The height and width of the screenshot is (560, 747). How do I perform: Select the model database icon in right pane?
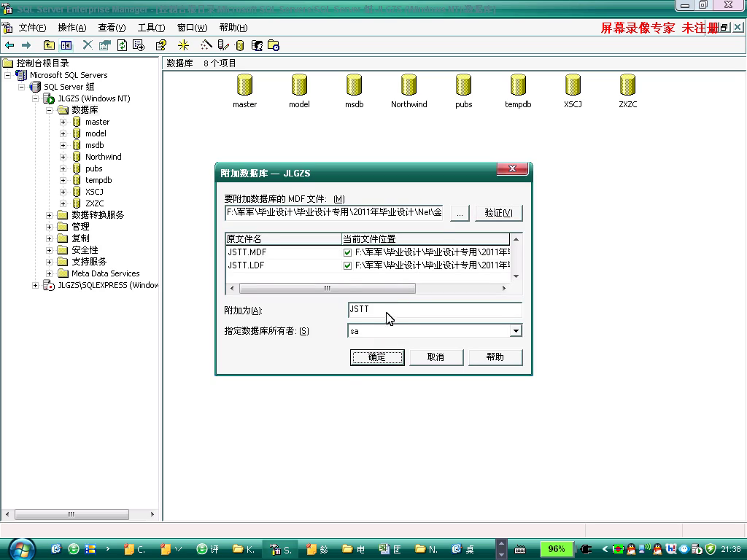(299, 86)
